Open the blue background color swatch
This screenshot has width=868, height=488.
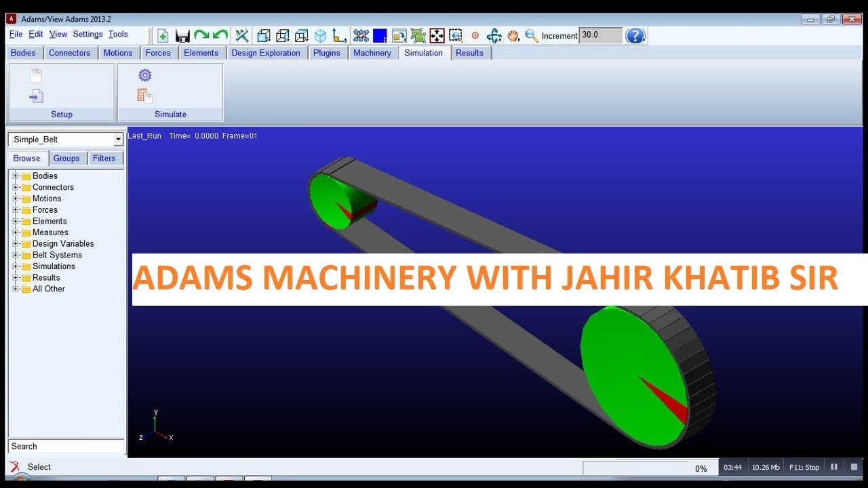click(x=380, y=36)
